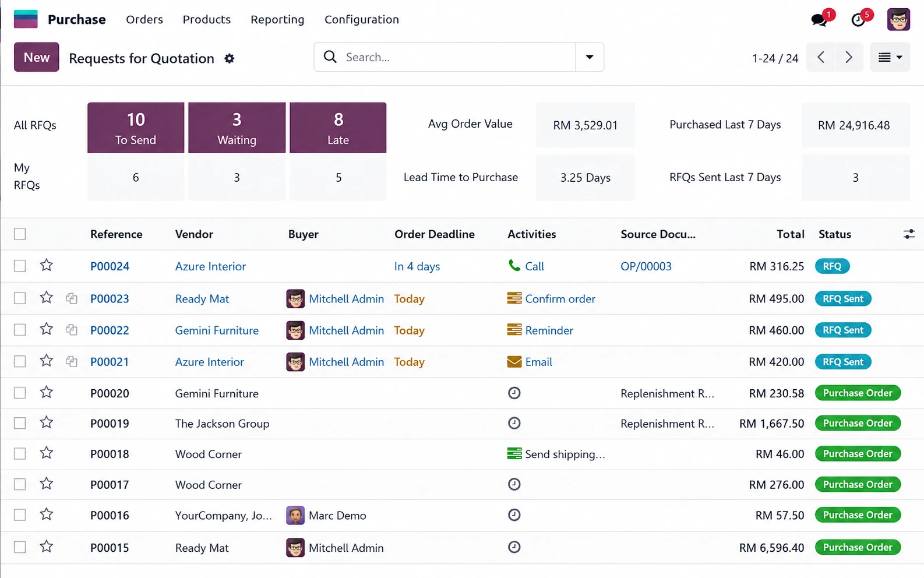The width and height of the screenshot is (924, 578).
Task: Tick the checkbox for P00021
Action: [20, 361]
